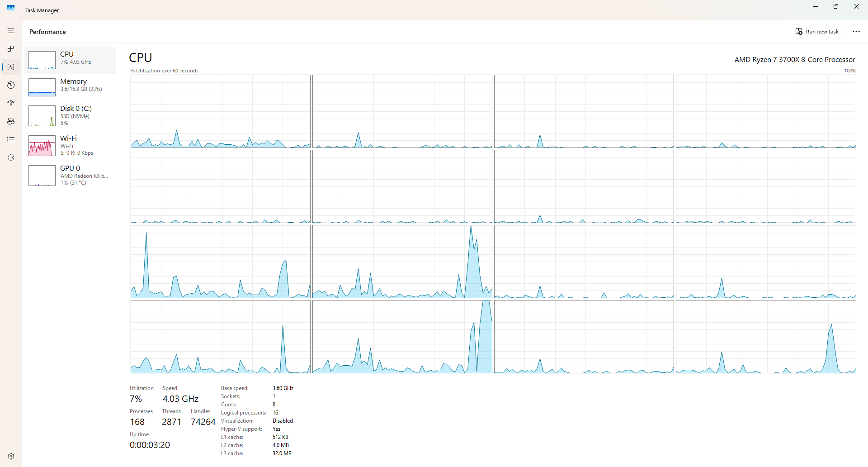Open the Startup apps page icon

point(11,103)
